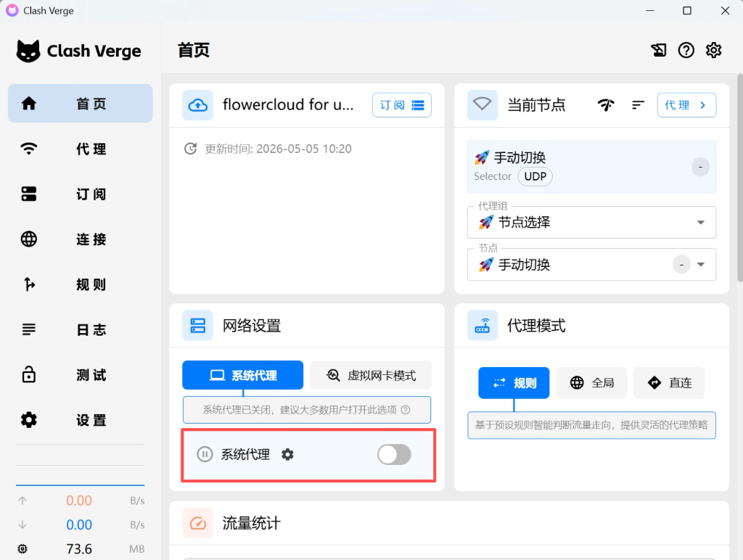
Task: Open 设置 settings in sidebar
Action: click(x=80, y=420)
